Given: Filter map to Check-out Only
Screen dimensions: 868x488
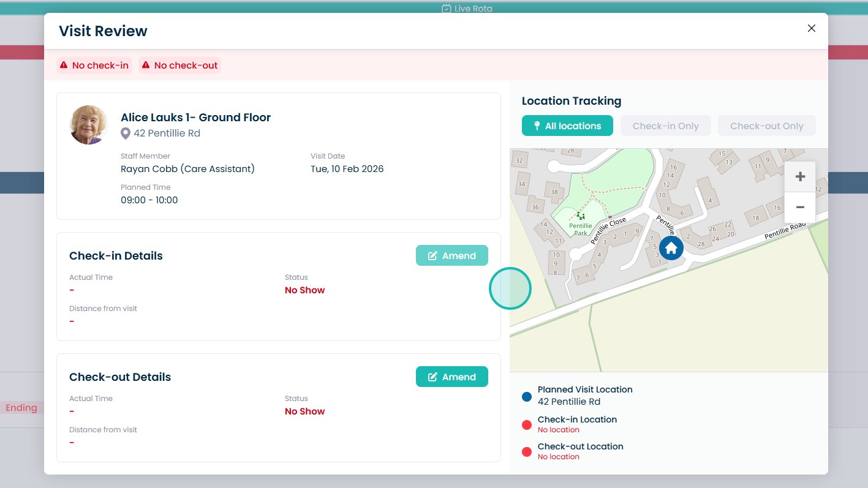Looking at the screenshot, I should [x=767, y=126].
